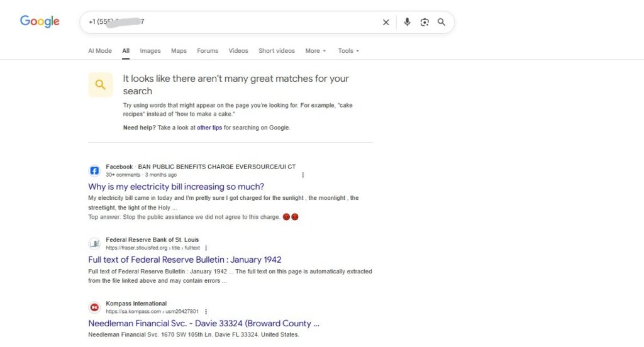The width and height of the screenshot is (644, 347).
Task: Expand the Tools dropdown
Action: pyautogui.click(x=348, y=51)
